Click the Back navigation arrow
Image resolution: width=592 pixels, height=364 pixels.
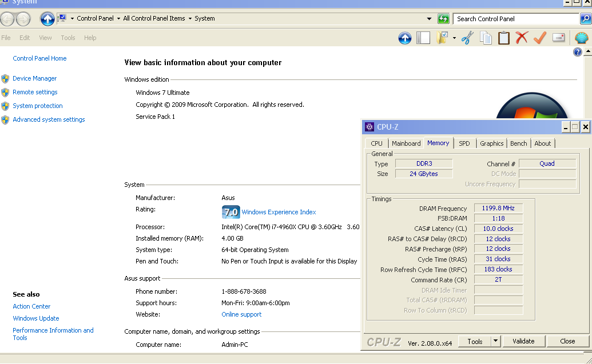7,19
